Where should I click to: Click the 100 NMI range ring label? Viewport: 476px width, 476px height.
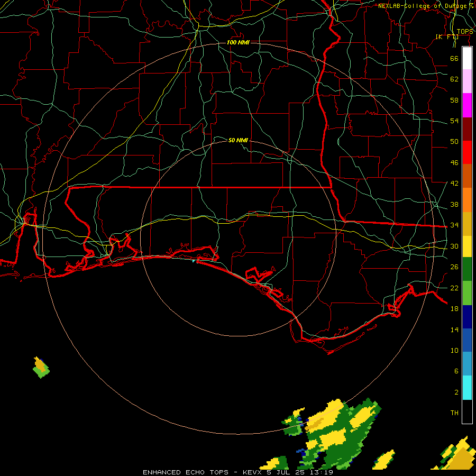(x=238, y=42)
